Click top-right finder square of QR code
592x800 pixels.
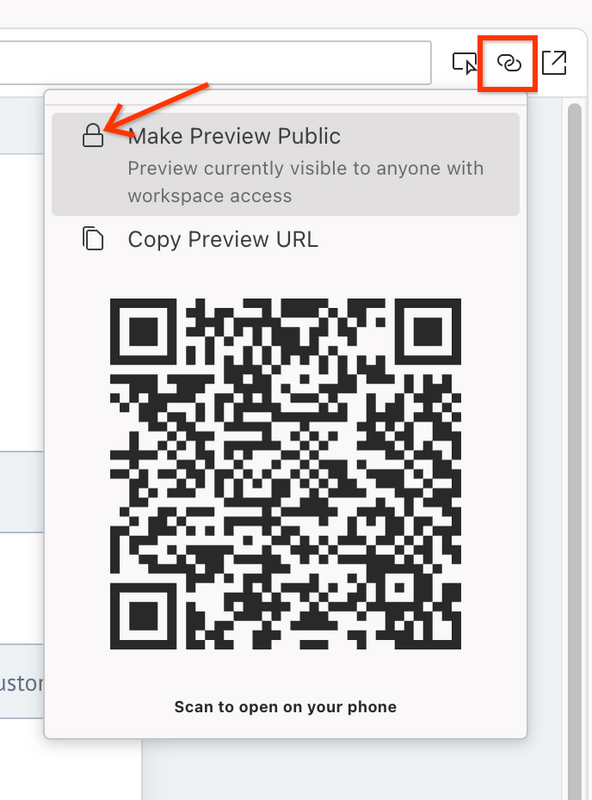click(x=428, y=332)
